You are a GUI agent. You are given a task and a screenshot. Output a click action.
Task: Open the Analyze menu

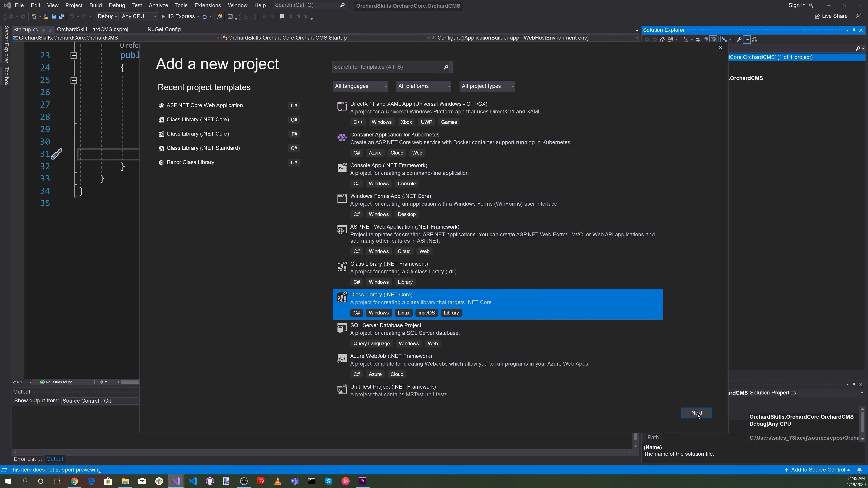click(158, 5)
